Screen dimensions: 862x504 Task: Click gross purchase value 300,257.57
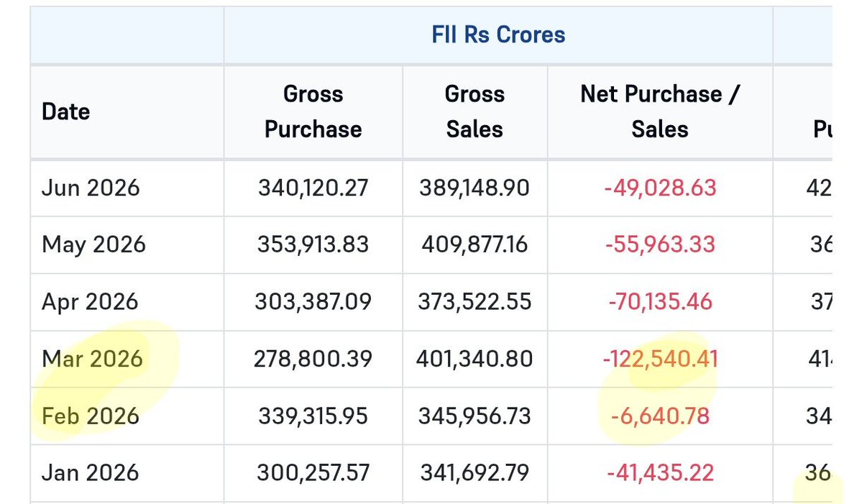[x=313, y=472]
